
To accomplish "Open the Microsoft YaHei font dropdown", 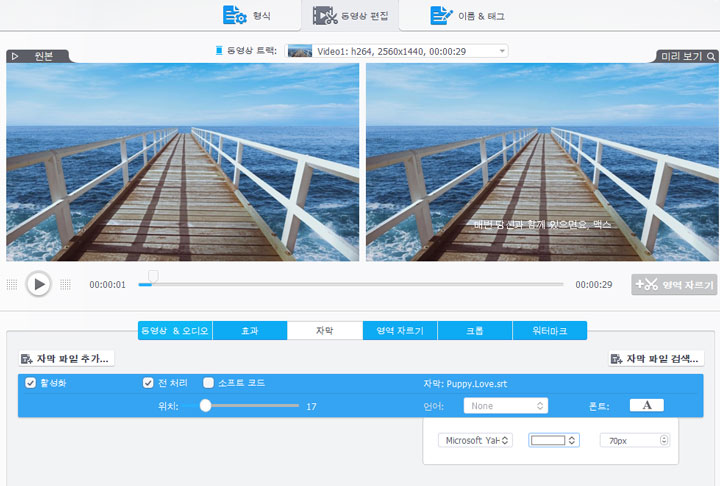I will tap(475, 440).
